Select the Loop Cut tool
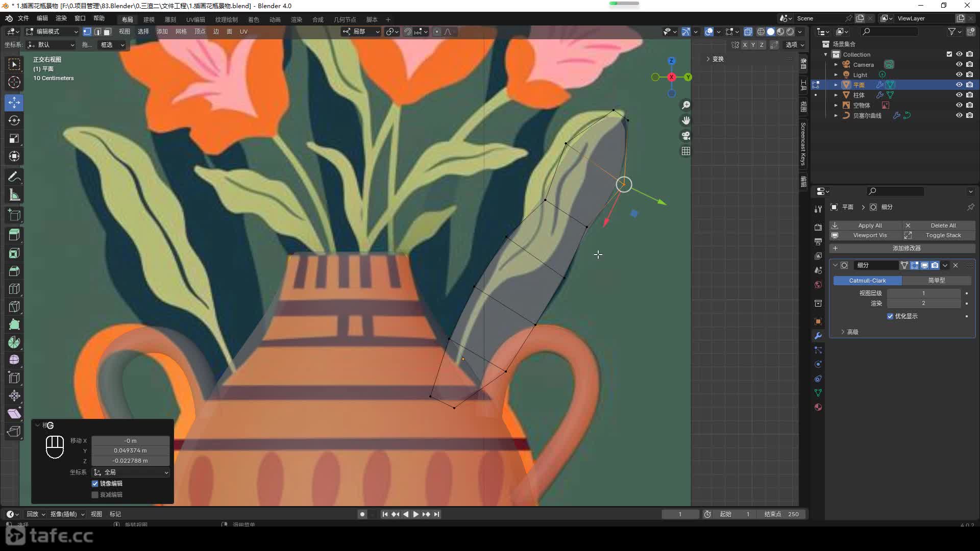 [14, 289]
